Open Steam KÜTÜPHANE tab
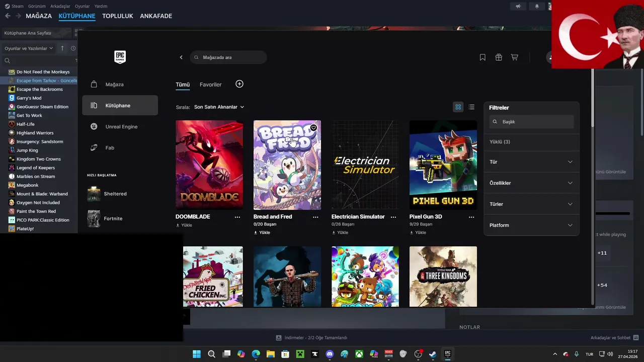 click(77, 16)
